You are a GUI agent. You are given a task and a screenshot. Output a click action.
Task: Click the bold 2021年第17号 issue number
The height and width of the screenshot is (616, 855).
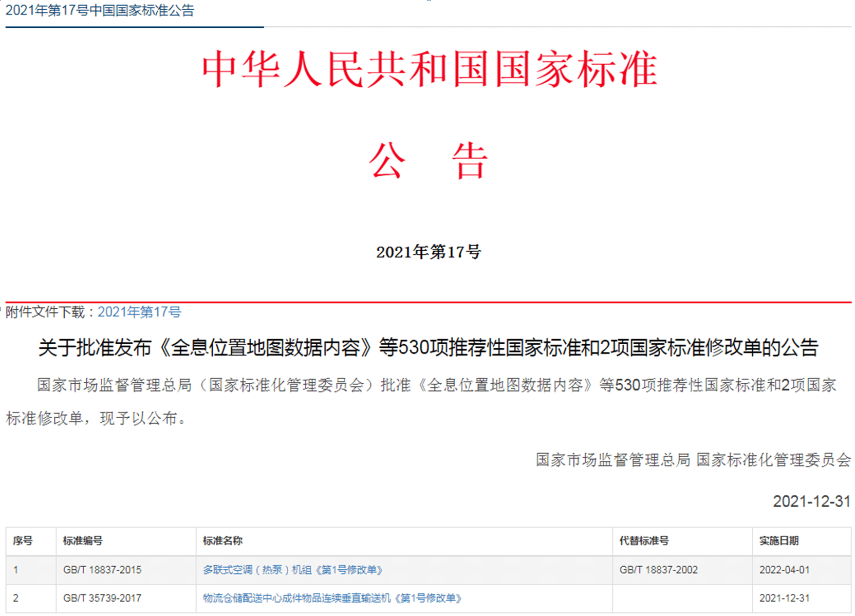tap(428, 252)
